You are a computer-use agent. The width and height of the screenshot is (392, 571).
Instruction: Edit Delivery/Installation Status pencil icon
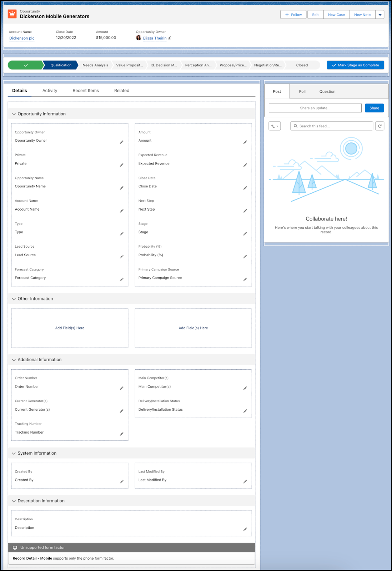(x=245, y=411)
